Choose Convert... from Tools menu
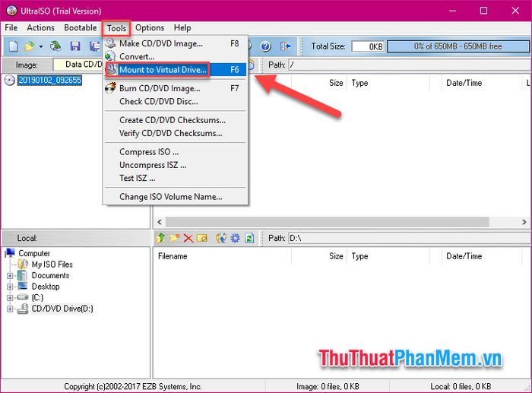Image resolution: width=532 pixels, height=393 pixels. (x=176, y=56)
